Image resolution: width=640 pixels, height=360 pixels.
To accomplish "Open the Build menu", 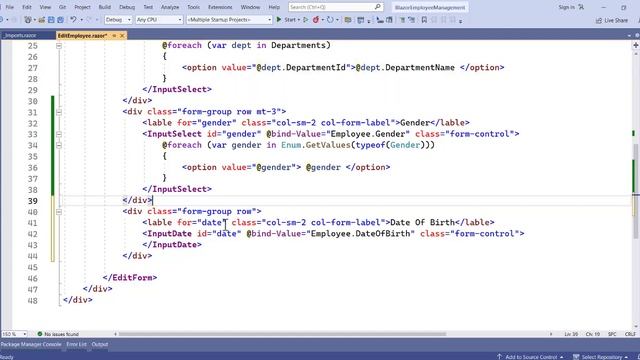I will (x=104, y=7).
